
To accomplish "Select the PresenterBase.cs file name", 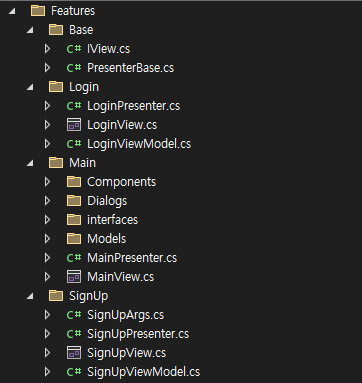I will (131, 68).
